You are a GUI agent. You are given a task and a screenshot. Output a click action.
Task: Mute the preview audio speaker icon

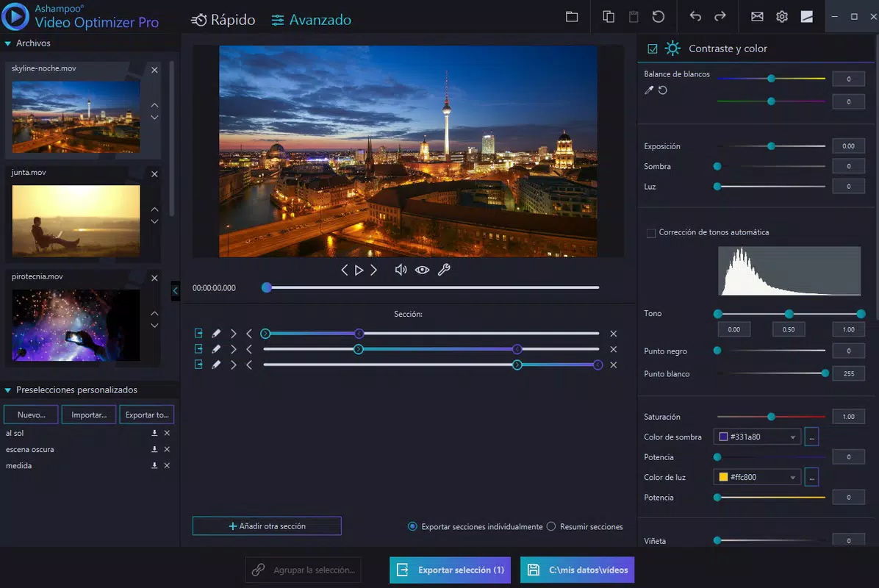[x=401, y=270]
